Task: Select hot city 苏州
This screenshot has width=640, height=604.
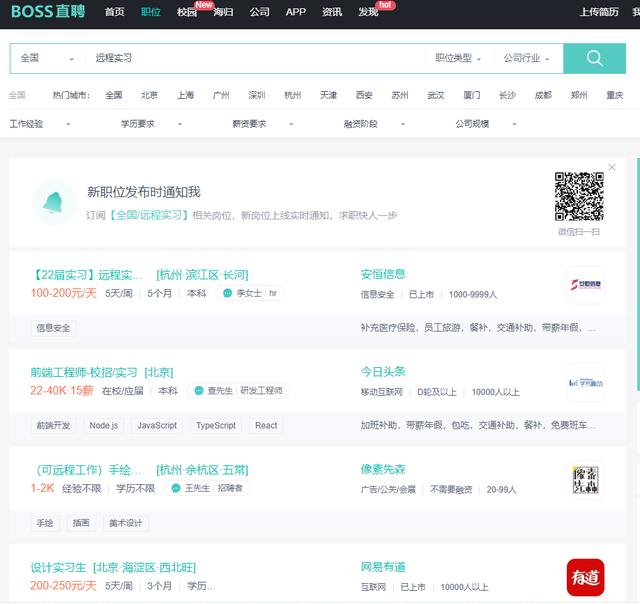Action: pos(400,95)
